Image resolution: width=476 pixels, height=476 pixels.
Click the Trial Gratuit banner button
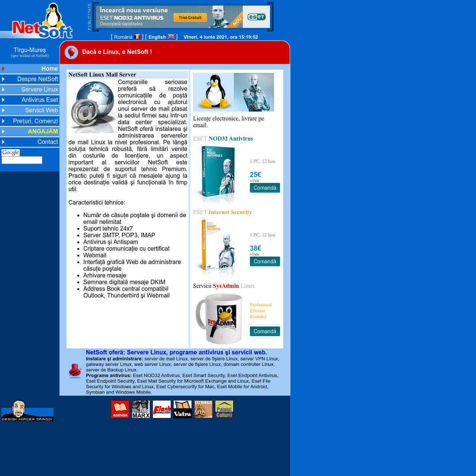tap(190, 17)
